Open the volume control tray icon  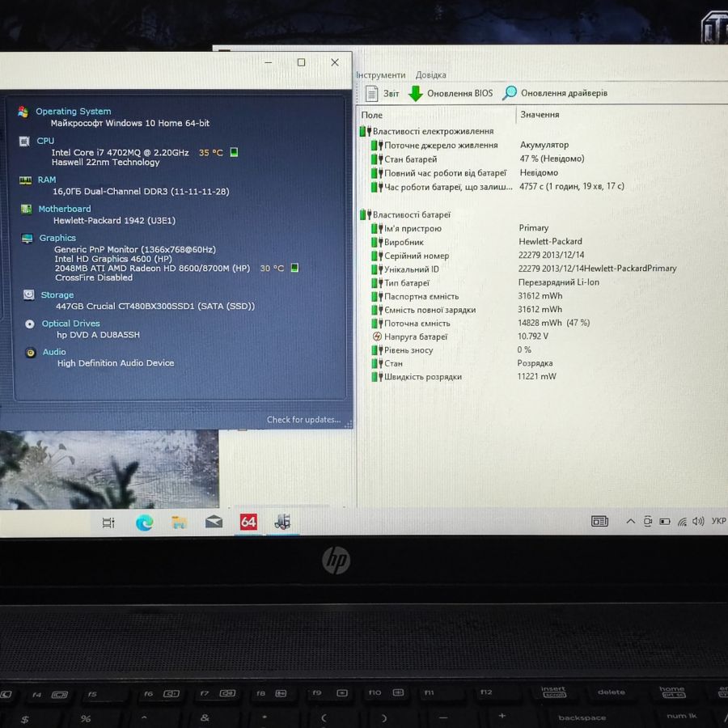[698, 522]
